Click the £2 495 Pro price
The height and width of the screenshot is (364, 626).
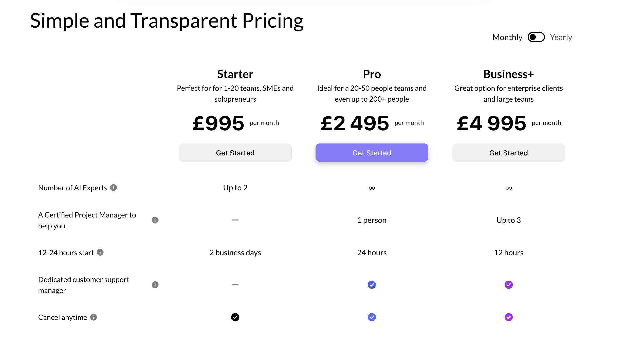(x=355, y=123)
